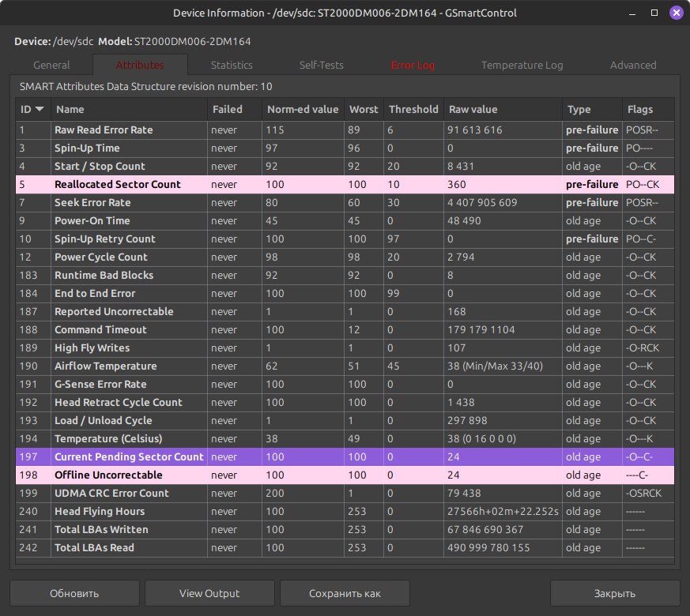
Task: Open the Error Log tab
Action: (413, 65)
